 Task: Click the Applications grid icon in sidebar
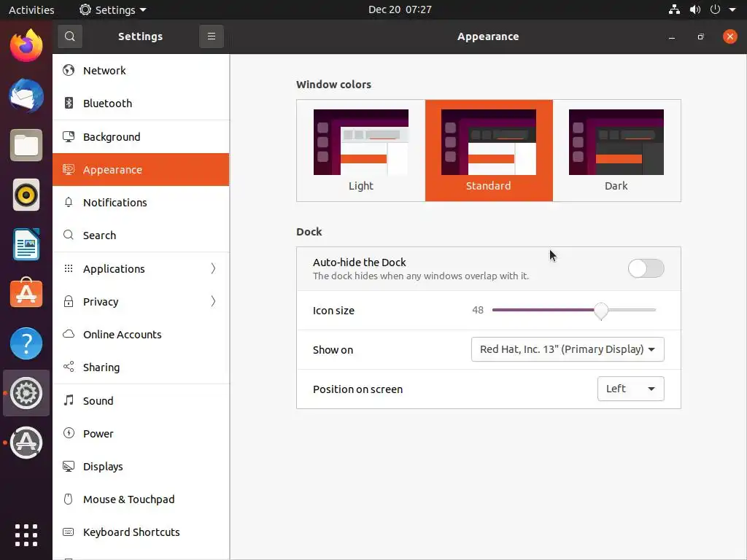[69, 268]
